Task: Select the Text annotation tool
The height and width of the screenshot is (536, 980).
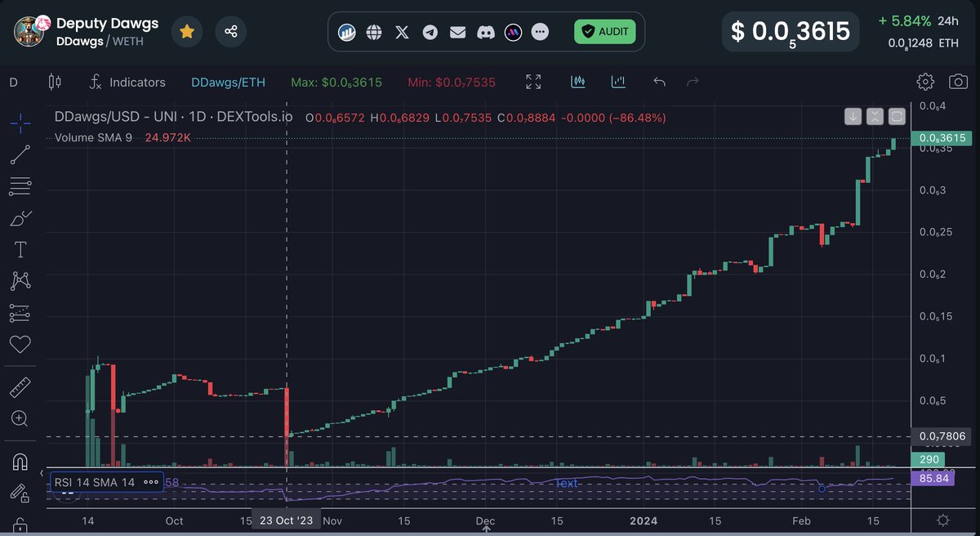Action: coord(20,250)
